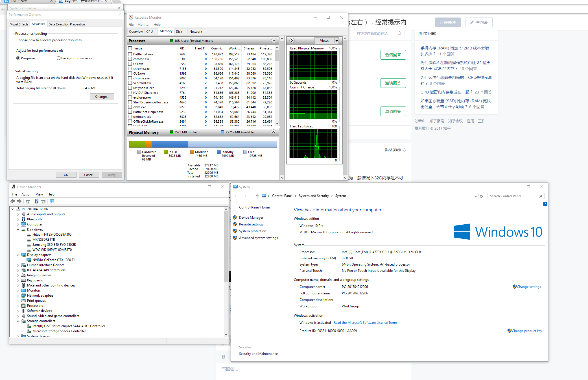Switch to the Disk tab in Resource Monitor

tap(179, 32)
